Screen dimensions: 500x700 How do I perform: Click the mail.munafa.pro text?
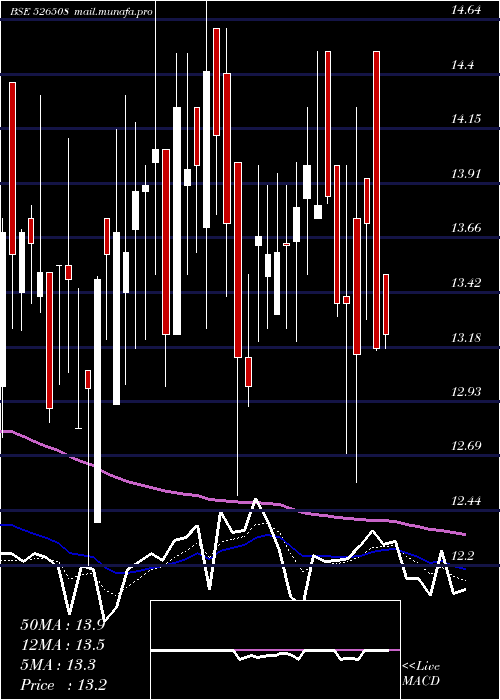tap(113, 12)
